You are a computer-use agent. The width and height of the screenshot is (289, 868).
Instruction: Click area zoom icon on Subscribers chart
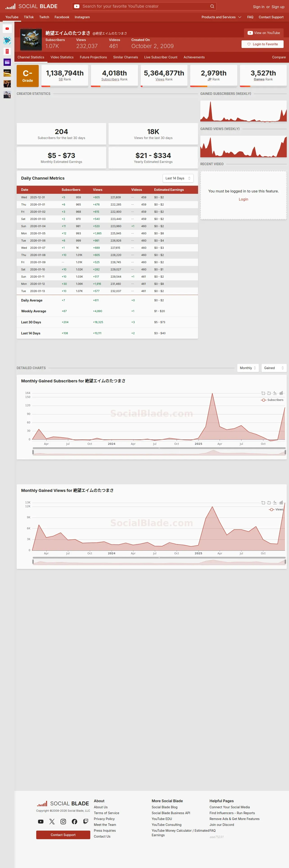click(263, 393)
